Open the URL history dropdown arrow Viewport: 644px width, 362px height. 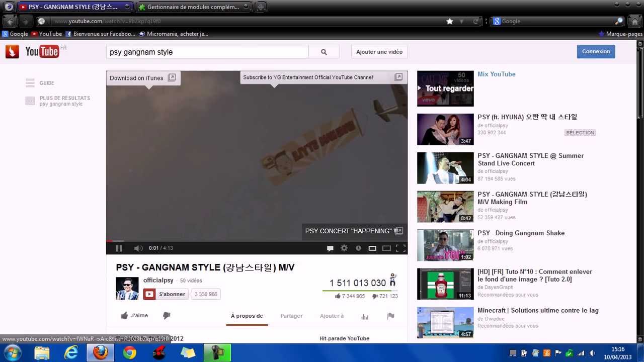pyautogui.click(x=462, y=21)
